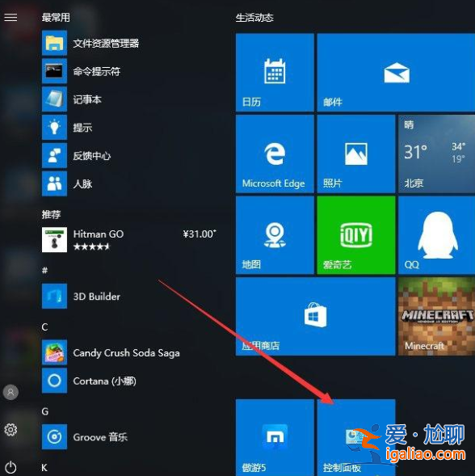Click the 生活动态 group title

254,18
